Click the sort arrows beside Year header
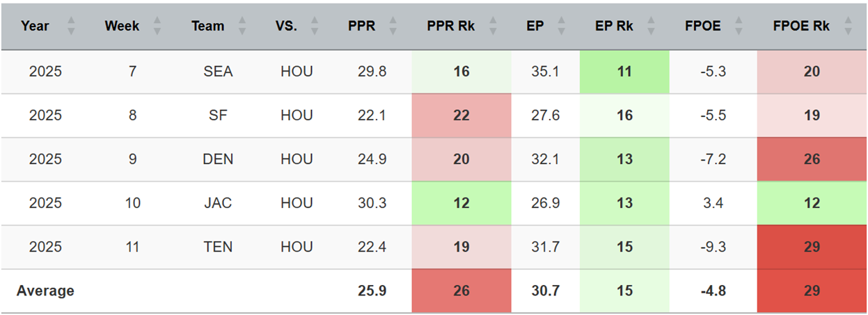This screenshot has width=868, height=315. click(x=70, y=26)
